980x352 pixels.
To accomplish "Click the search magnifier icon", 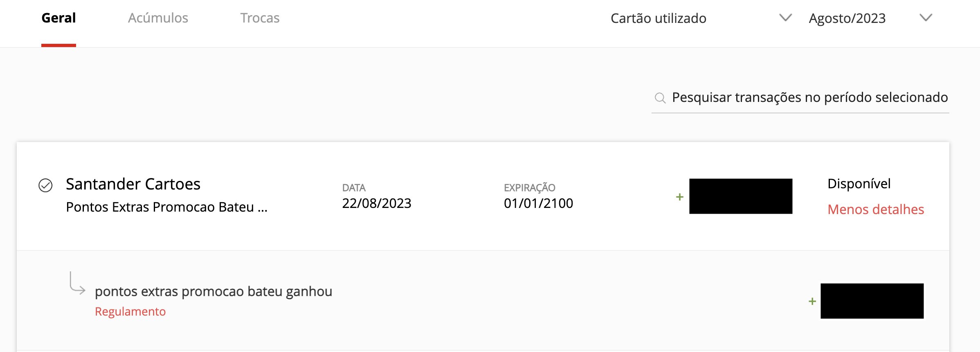I will [660, 98].
